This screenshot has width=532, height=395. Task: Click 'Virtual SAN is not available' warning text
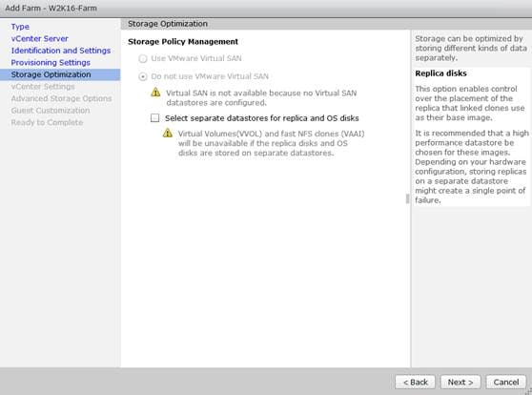click(x=261, y=98)
